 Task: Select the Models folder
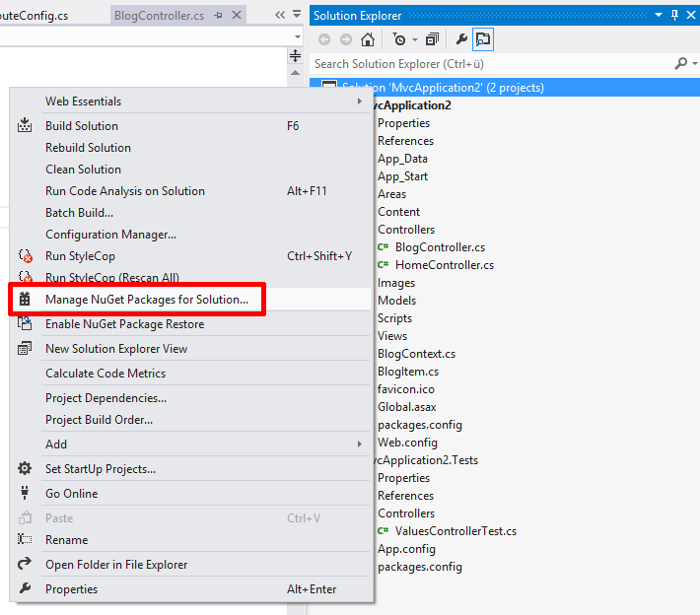(x=397, y=301)
